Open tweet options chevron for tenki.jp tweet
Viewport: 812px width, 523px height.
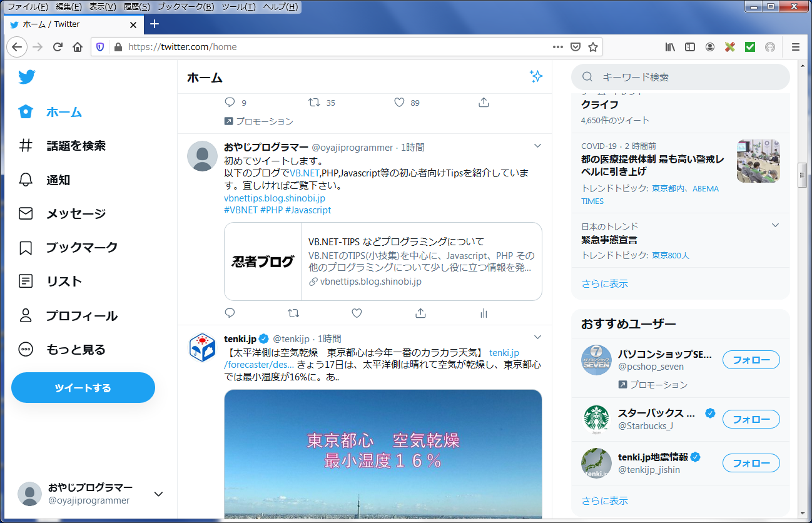coord(537,337)
